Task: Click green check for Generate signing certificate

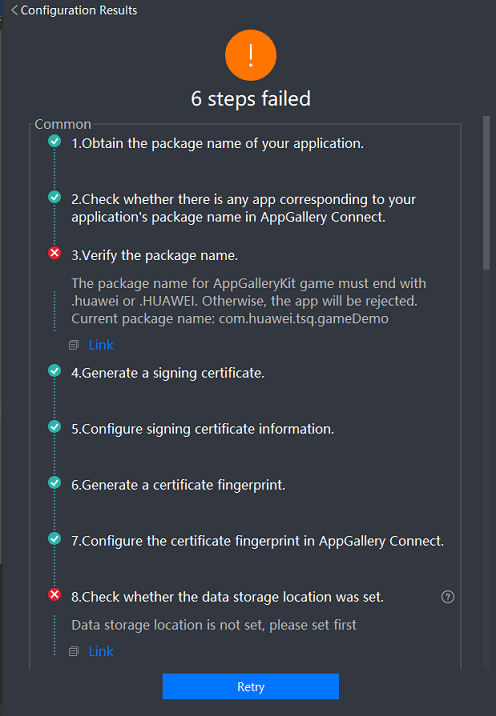Action: pos(54,370)
